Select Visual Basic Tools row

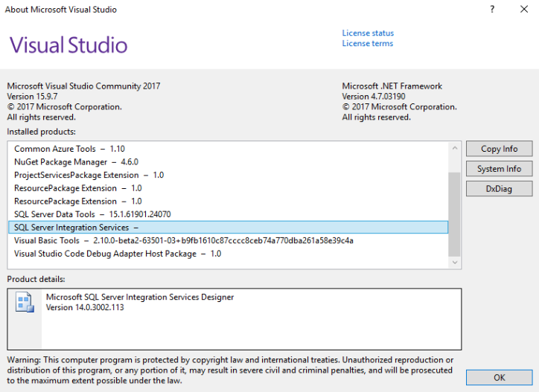click(x=229, y=240)
